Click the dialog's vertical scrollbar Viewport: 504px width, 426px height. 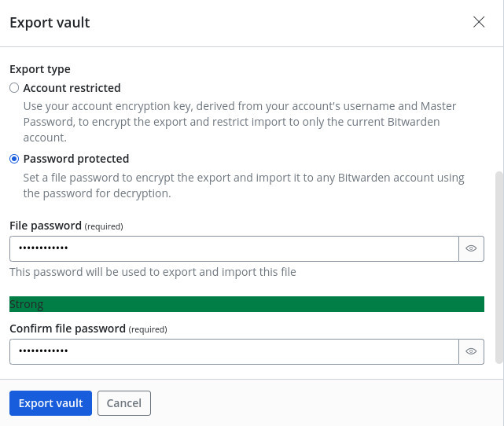(497, 267)
